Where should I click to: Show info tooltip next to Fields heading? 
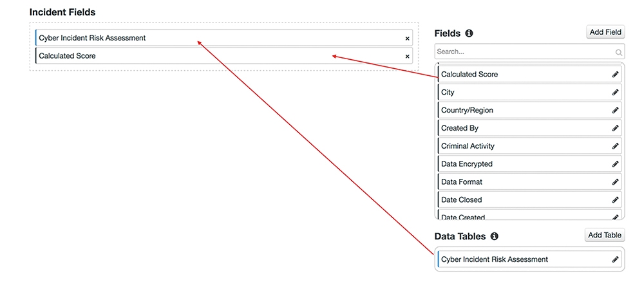point(469,33)
